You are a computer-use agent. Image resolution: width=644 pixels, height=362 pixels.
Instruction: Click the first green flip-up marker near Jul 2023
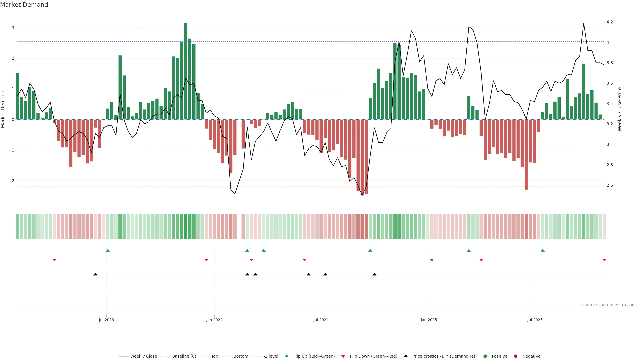coord(108,251)
